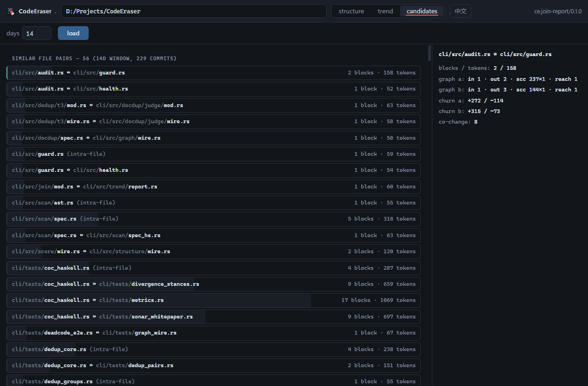Click churn b value +315 / ~73
The height and width of the screenshot is (386, 588).
(x=484, y=111)
